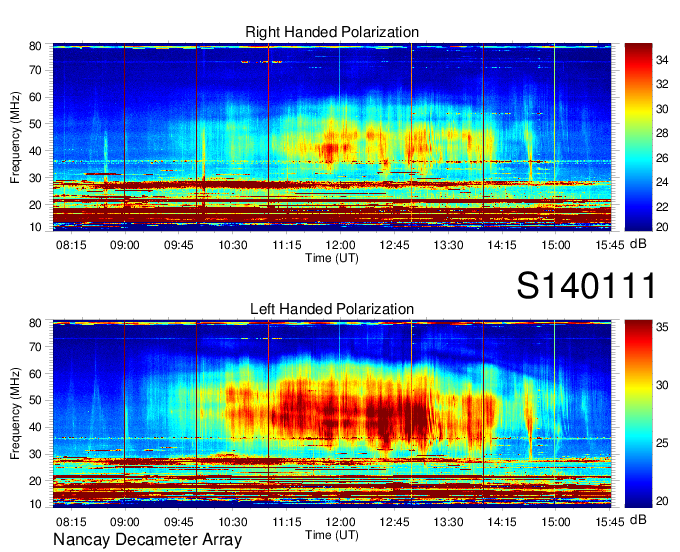Click "10" frequency tick of Right Handed plot

pyautogui.click(x=35, y=227)
